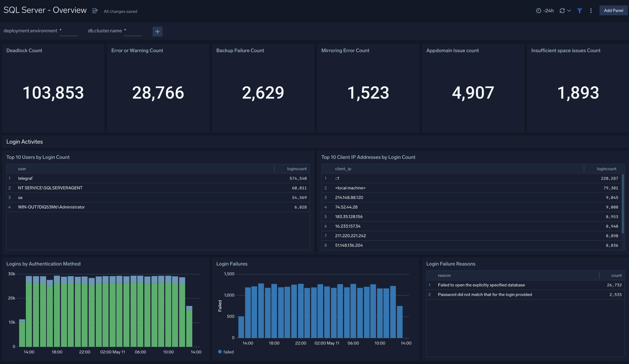Screen dimensions: 629x364
Task: Click the telegraf logincount 574,540
Action: click(298, 178)
